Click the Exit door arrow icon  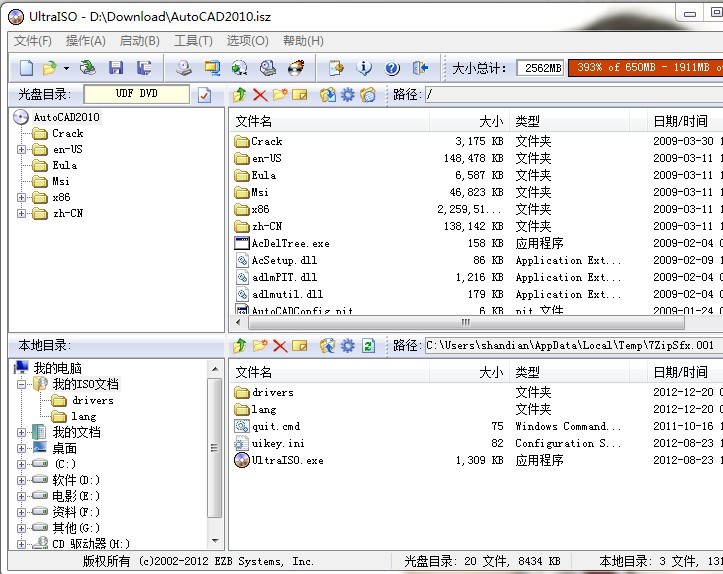420,68
